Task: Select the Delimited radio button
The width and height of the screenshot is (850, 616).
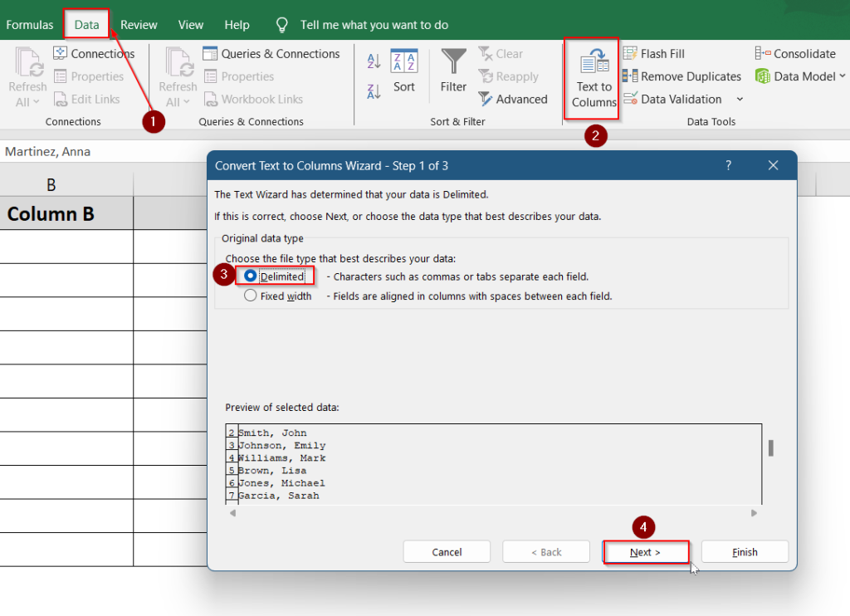Action: 251,276
